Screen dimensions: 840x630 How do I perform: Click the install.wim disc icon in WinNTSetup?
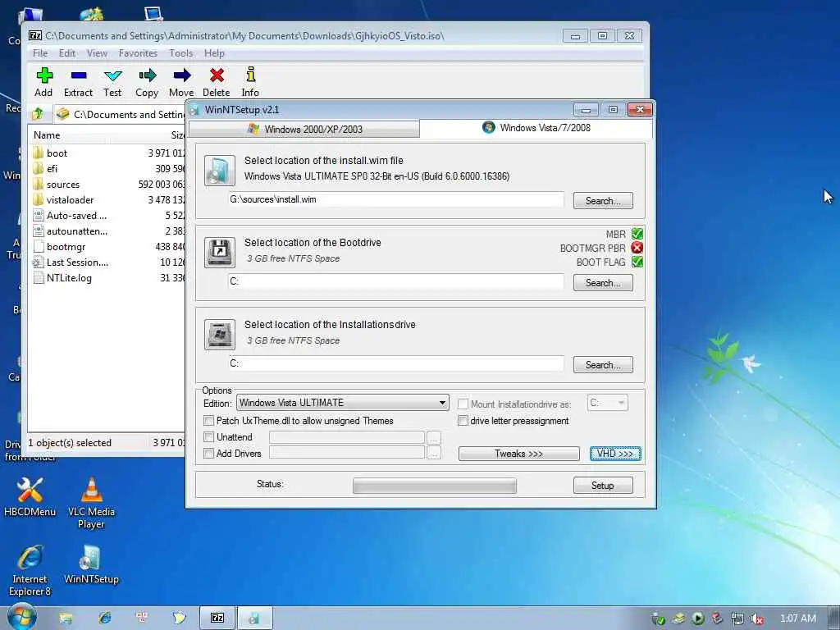(220, 171)
